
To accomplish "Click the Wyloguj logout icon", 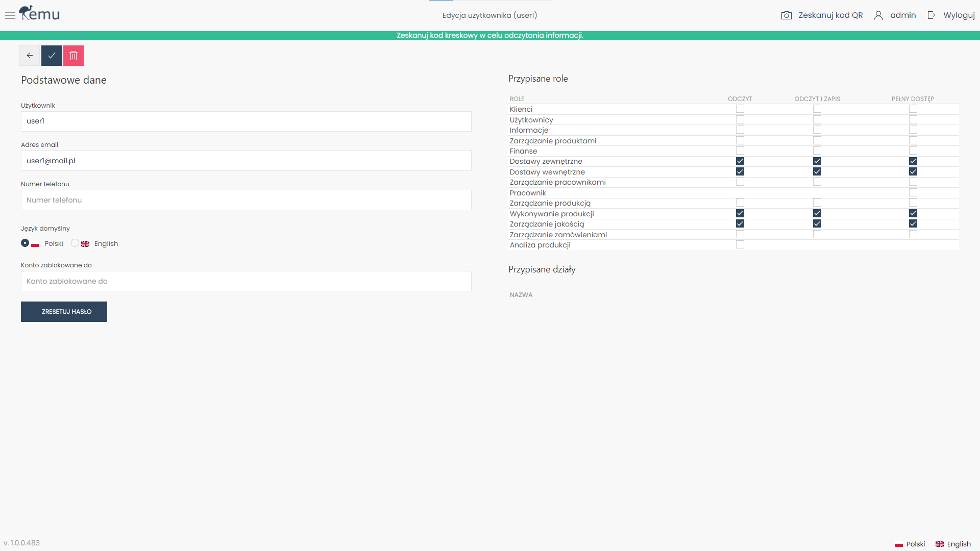I will 931,15.
